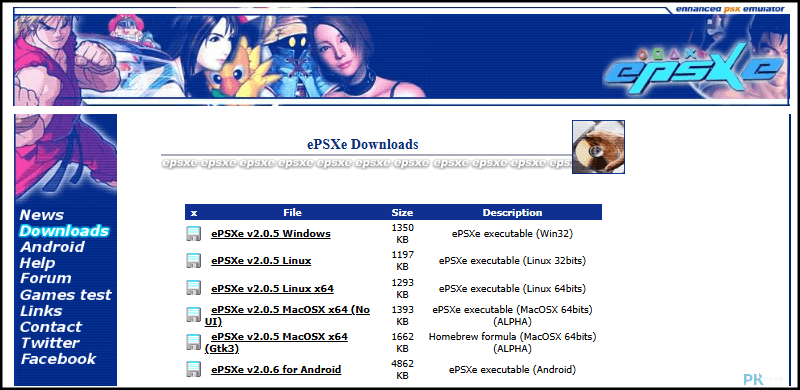Click description 'ePSXe executable (Linux 32bits)'
The height and width of the screenshot is (390, 800).
pyautogui.click(x=512, y=261)
